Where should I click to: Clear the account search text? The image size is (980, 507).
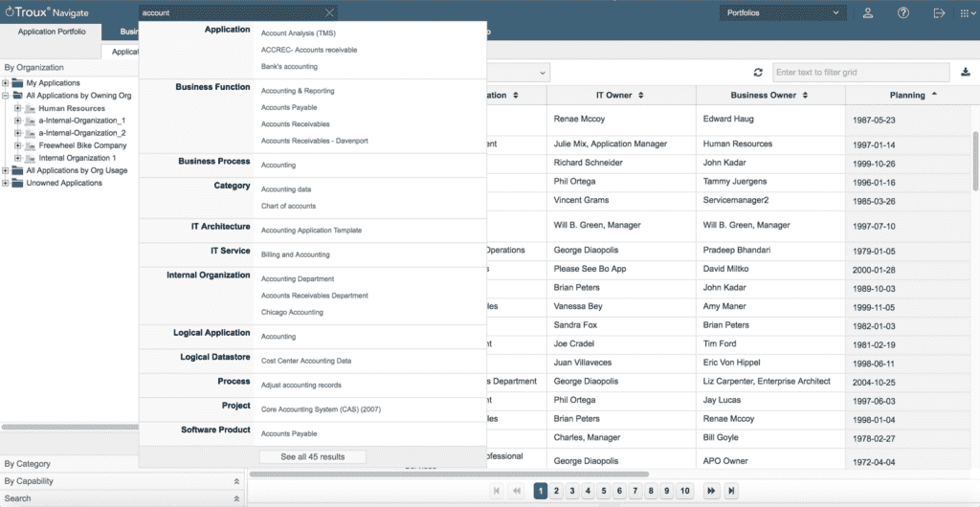tap(329, 13)
